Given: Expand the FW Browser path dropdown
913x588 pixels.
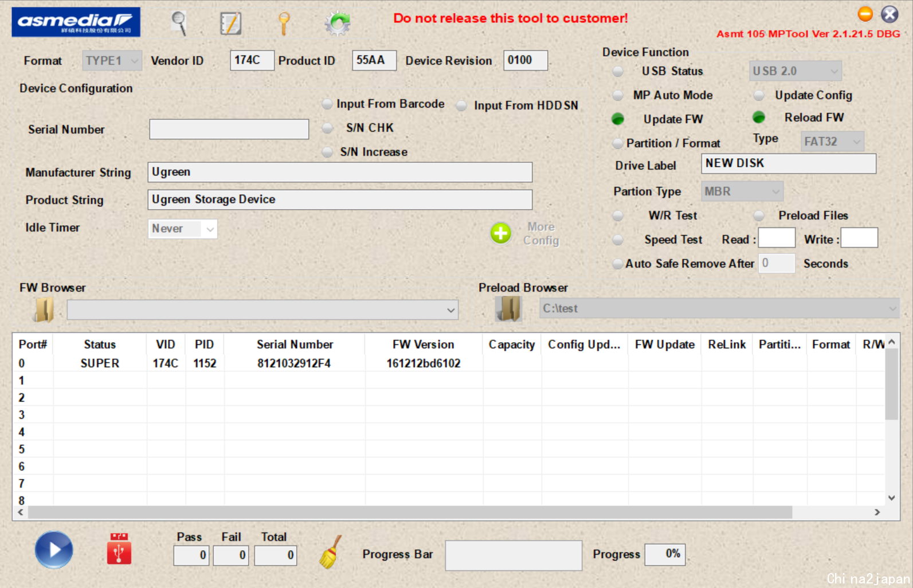Looking at the screenshot, I should pyautogui.click(x=451, y=310).
